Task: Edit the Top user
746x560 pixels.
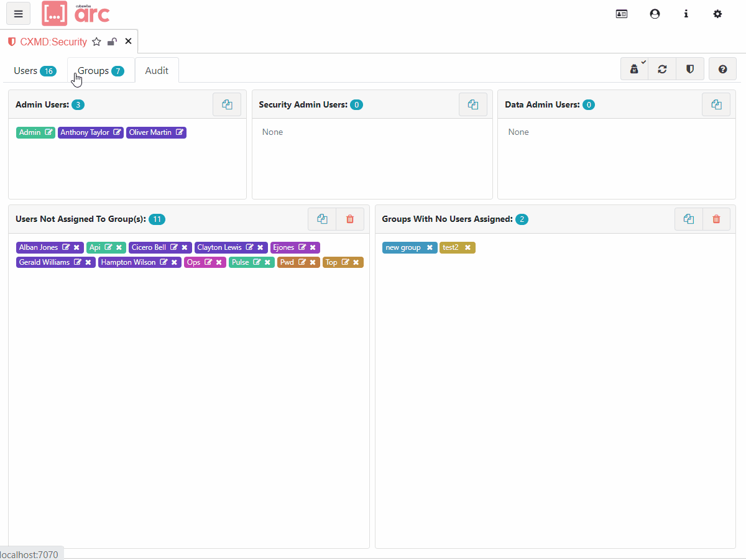Action: pyautogui.click(x=345, y=262)
